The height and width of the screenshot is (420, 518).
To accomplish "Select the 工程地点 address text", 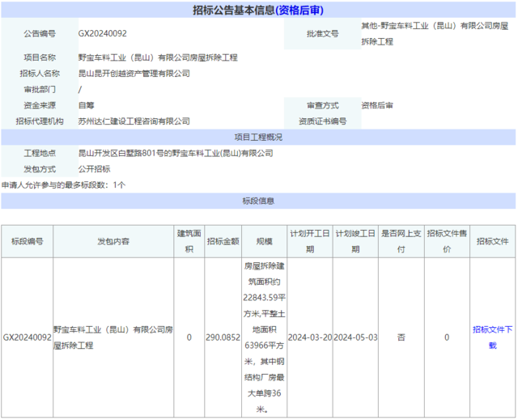I will coord(176,153).
